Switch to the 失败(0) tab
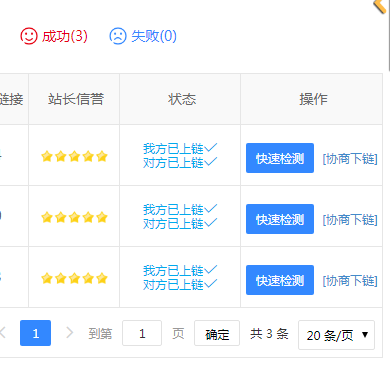This screenshot has height=384, width=390. click(143, 36)
